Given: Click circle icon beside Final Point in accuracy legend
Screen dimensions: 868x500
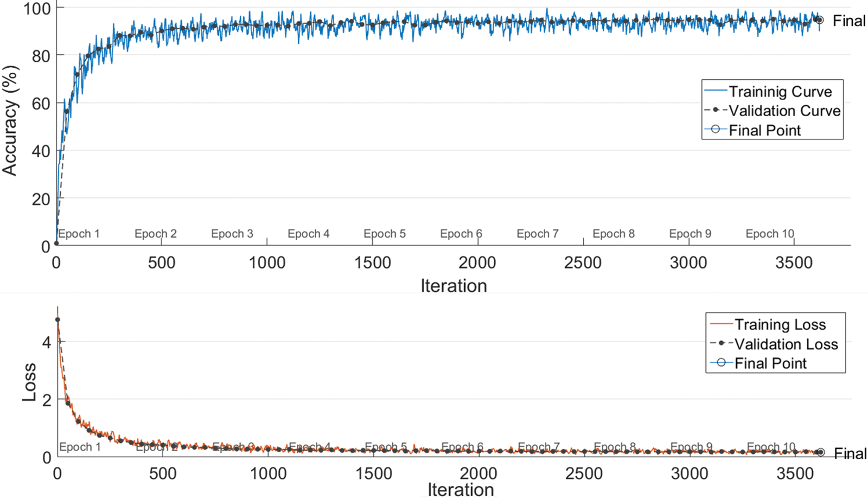Looking at the screenshot, I should click(x=716, y=130).
